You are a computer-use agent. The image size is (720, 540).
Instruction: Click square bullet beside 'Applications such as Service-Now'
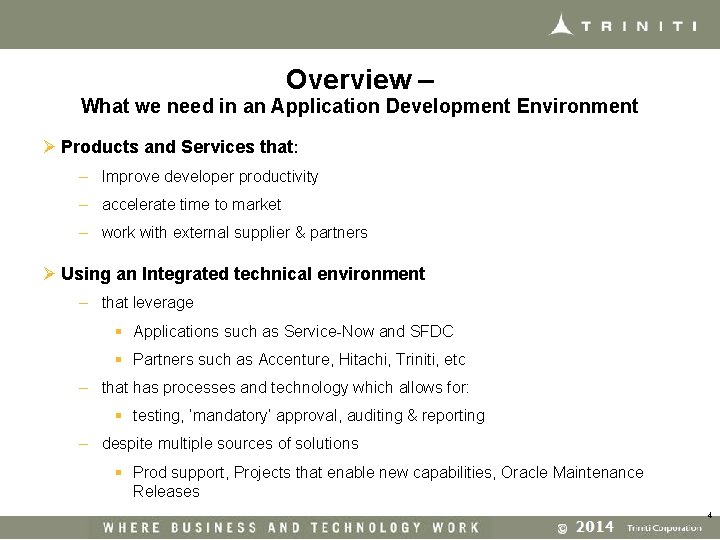[x=118, y=331]
